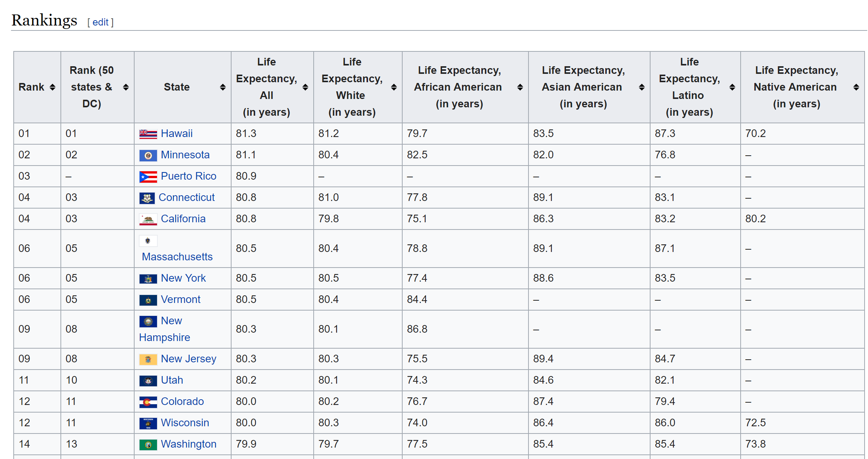
Task: Open the Massachusetts article link
Action: [x=177, y=257]
